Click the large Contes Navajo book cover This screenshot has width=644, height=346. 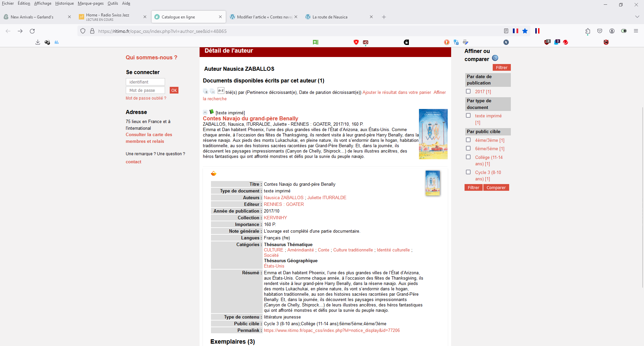click(x=433, y=134)
